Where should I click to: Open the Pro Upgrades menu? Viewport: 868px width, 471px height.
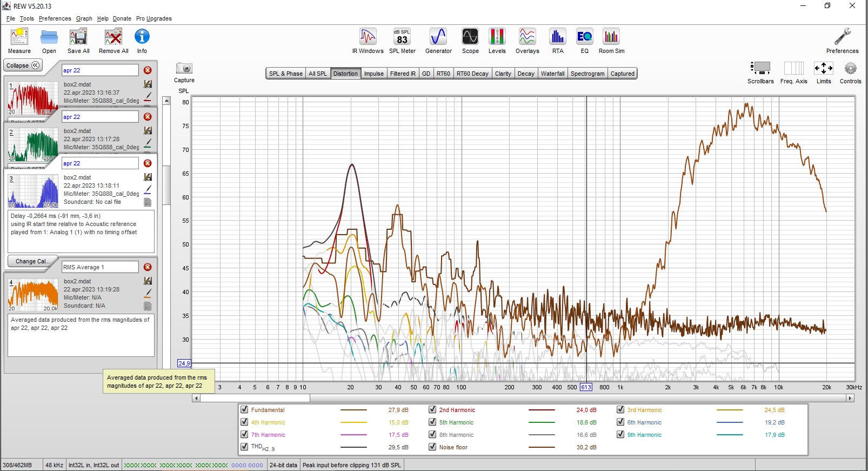tap(154, 18)
